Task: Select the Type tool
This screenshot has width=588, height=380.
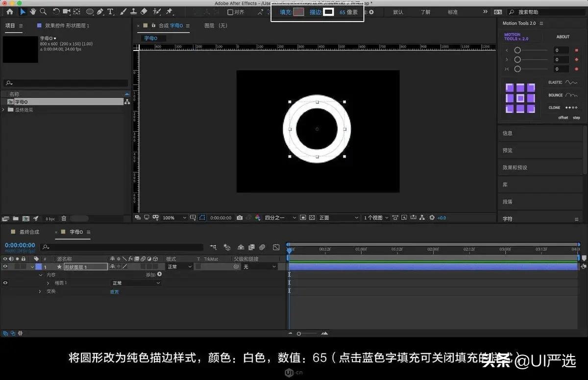Action: coord(110,11)
